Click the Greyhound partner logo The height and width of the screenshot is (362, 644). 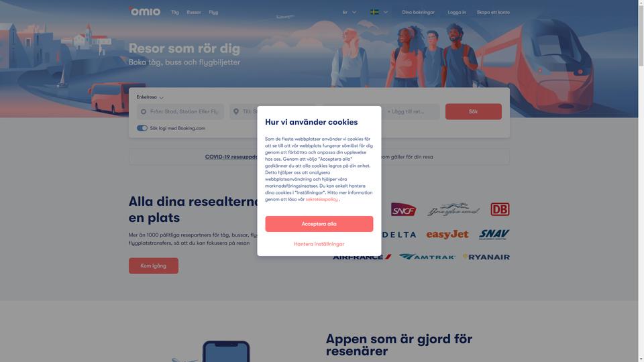tap(453, 209)
